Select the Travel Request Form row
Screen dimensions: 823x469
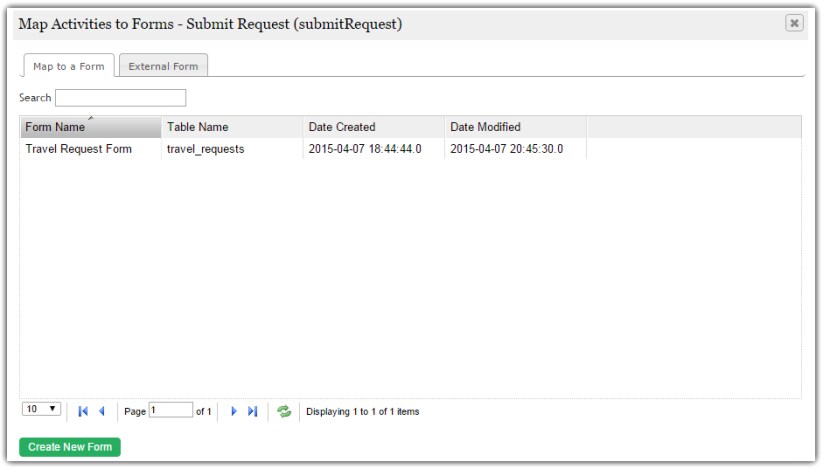(x=410, y=149)
